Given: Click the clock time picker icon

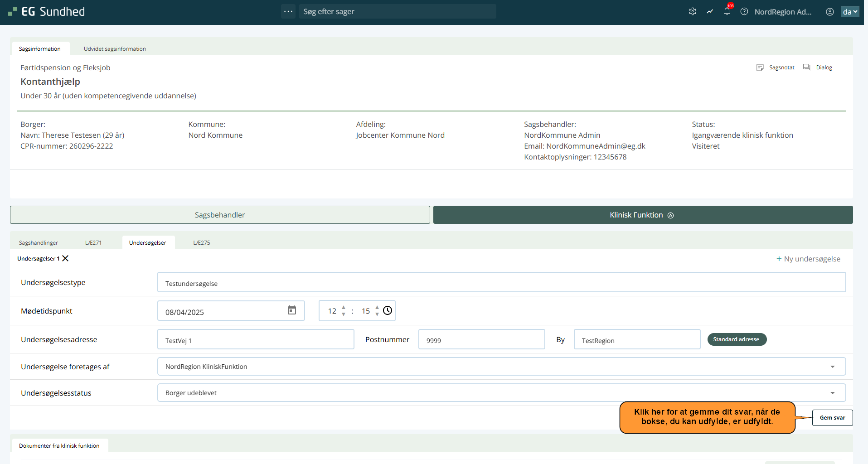Looking at the screenshot, I should click(x=388, y=310).
